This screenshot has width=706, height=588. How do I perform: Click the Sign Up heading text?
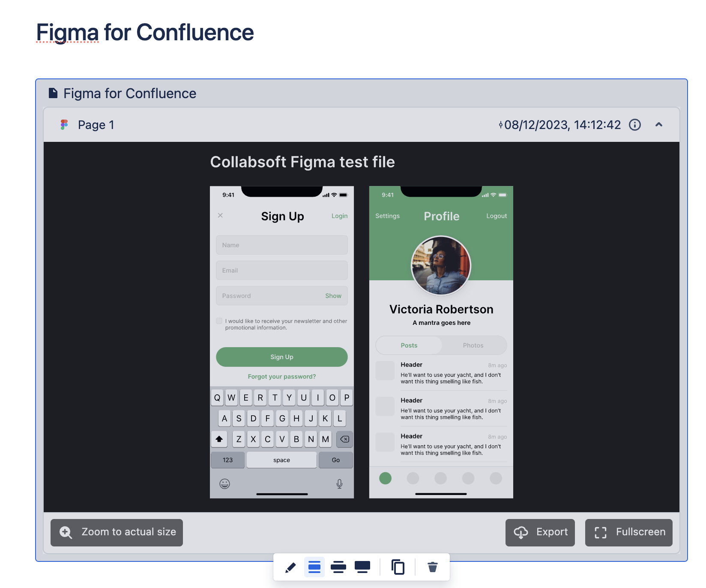tap(283, 216)
